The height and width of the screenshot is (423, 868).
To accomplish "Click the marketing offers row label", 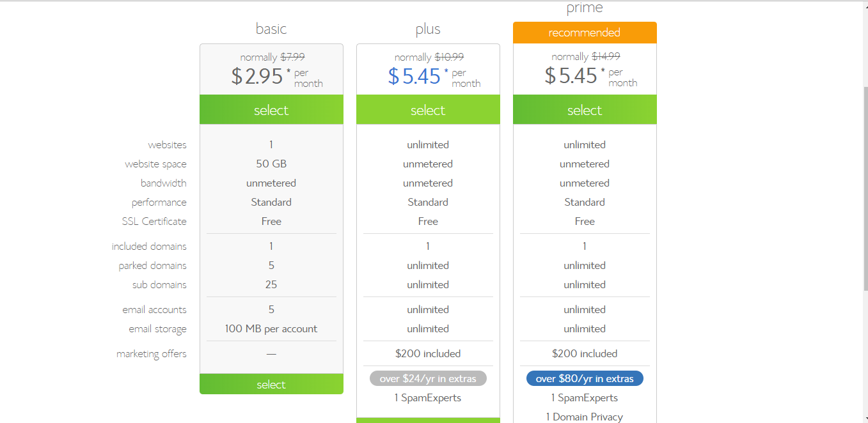I will 152,353.
